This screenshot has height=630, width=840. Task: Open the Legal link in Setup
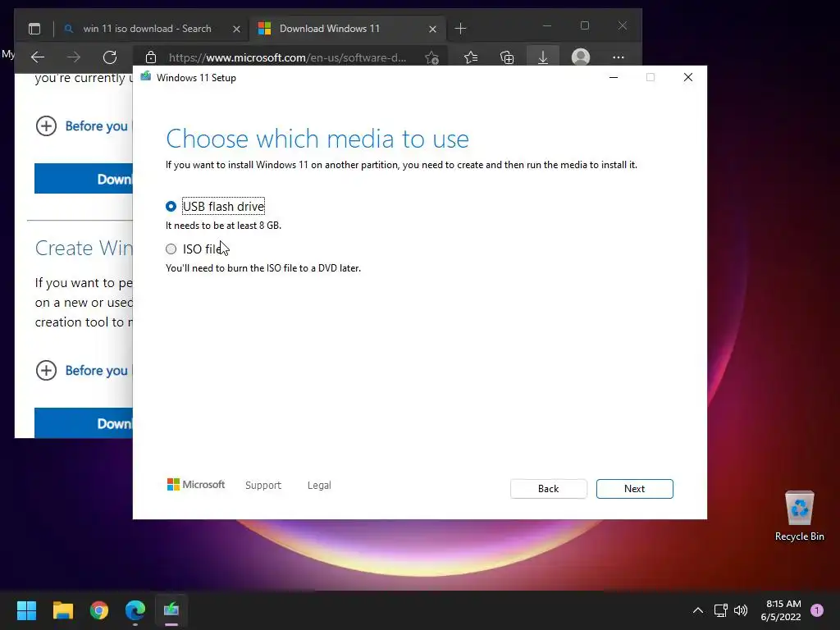point(319,486)
